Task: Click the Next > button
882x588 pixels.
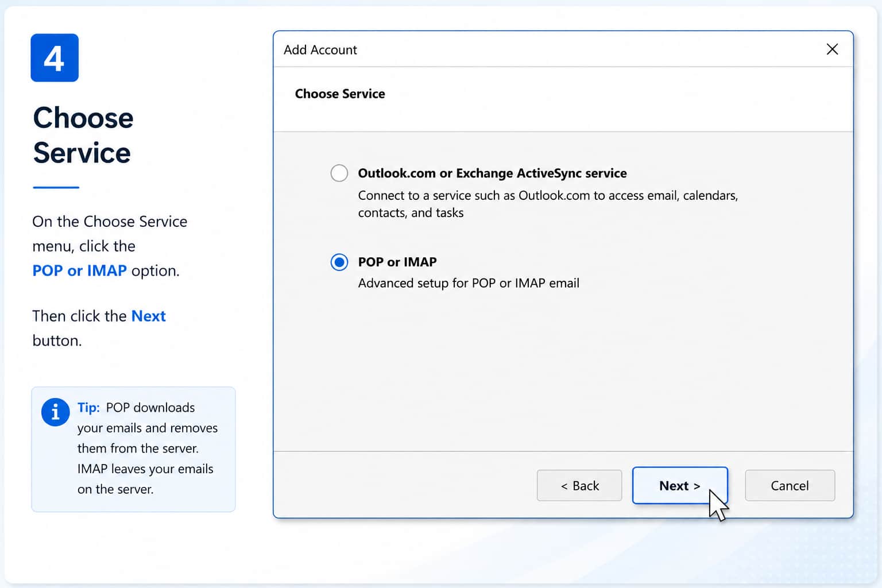Action: point(680,486)
